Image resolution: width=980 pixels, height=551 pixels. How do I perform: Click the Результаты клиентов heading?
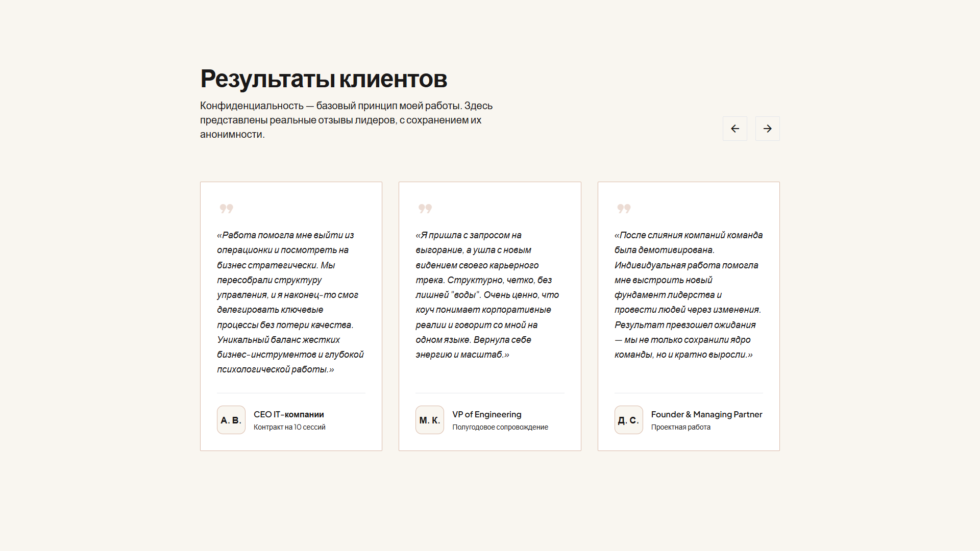[324, 79]
